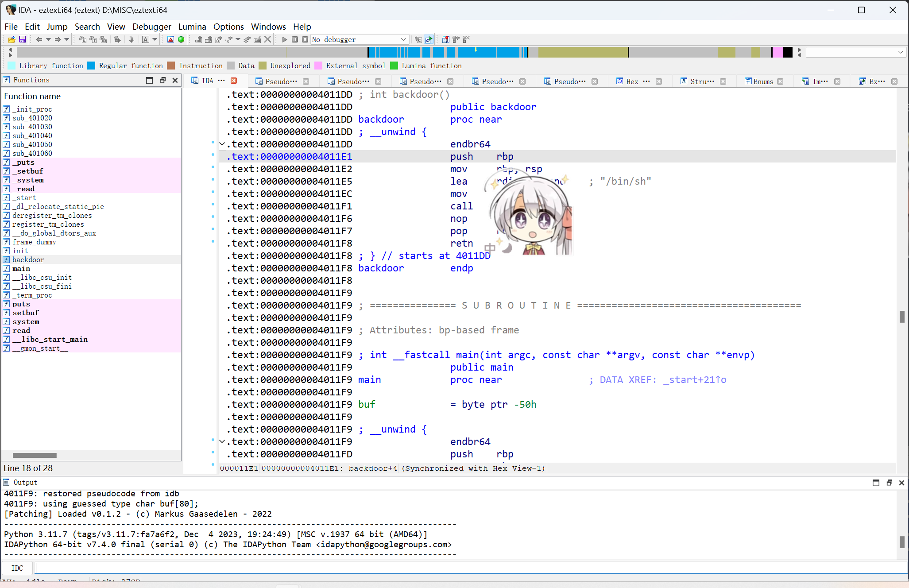The image size is (909, 588).
Task: Click the Regular function blue legend swatch
Action: coord(91,66)
